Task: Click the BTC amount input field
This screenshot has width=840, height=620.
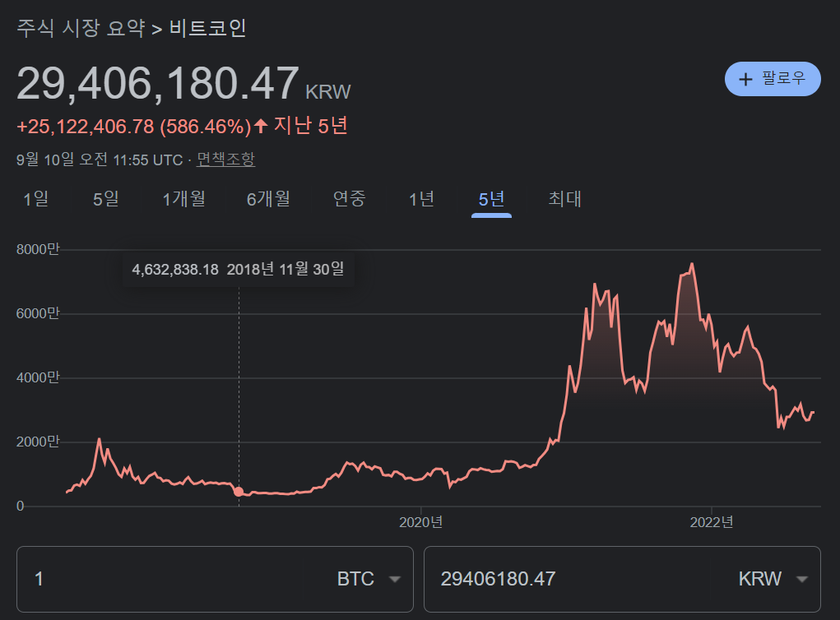Action: pos(160,579)
